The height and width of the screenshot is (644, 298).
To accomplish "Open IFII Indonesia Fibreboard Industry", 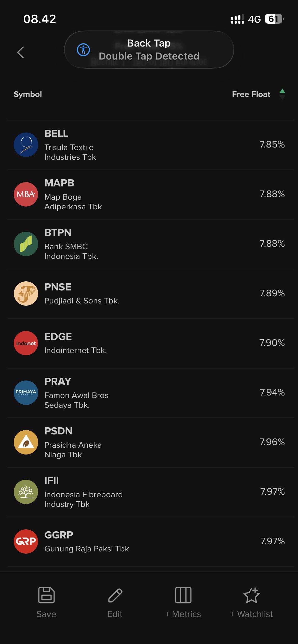I will point(149,492).
